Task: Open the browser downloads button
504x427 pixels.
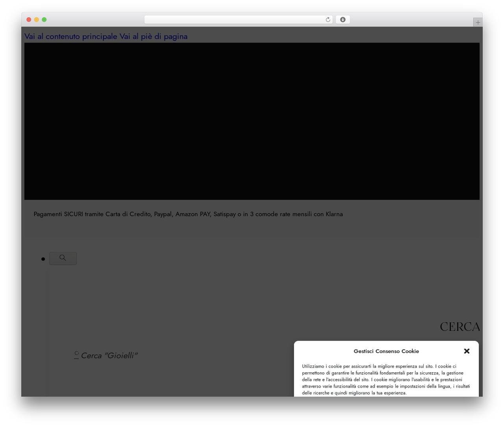Action: pos(343,20)
